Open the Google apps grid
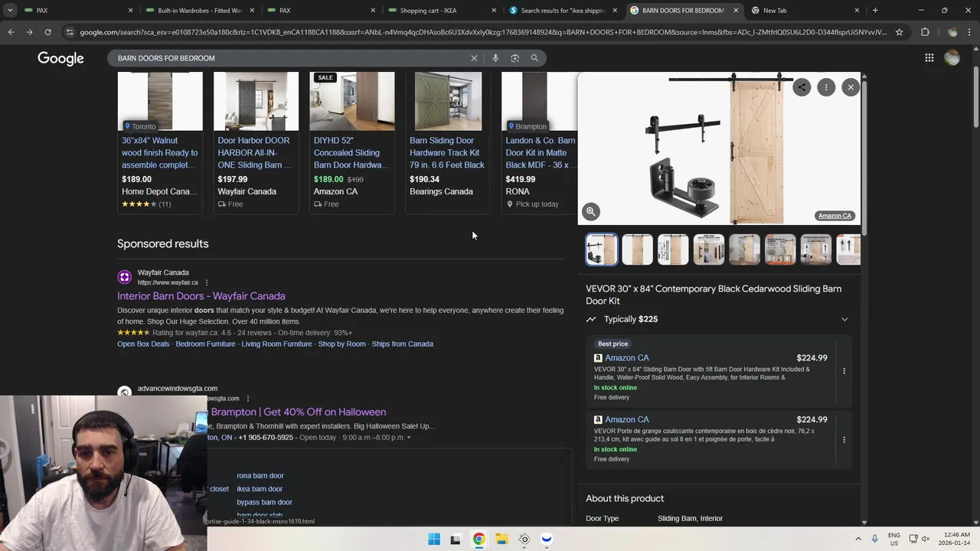Screen dimensions: 980x551 point(929,58)
